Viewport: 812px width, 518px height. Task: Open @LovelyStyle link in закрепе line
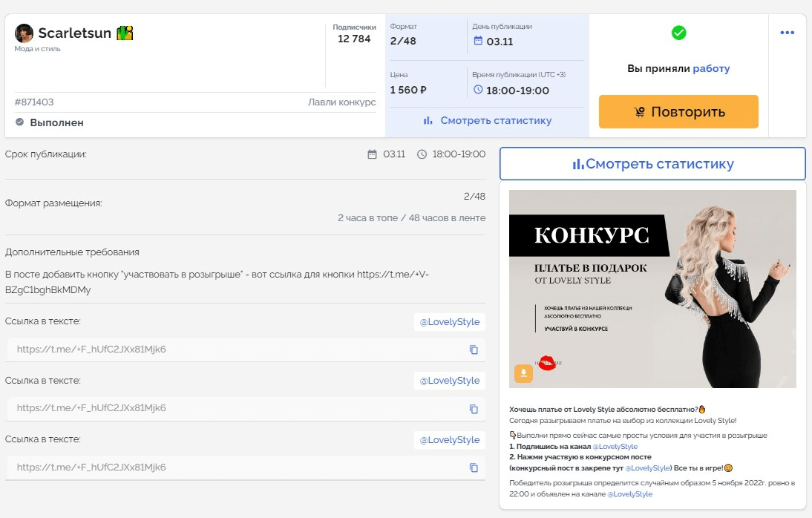[x=648, y=468]
